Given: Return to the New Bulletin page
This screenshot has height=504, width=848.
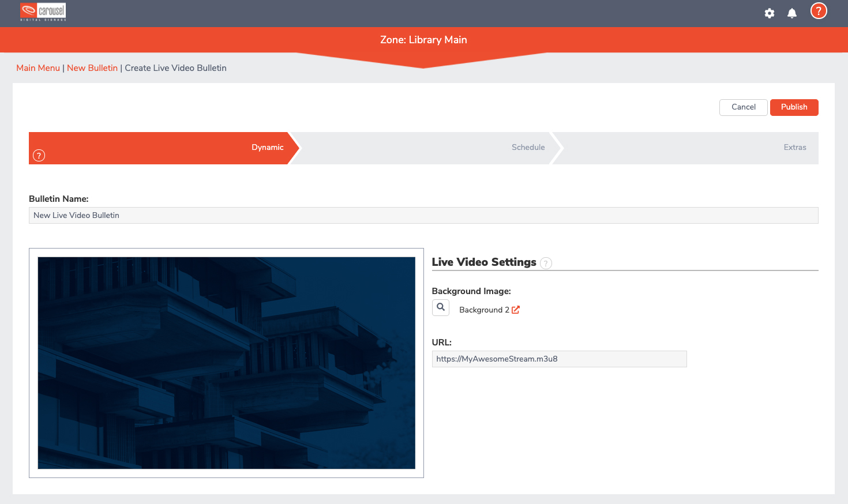Looking at the screenshot, I should pyautogui.click(x=92, y=68).
